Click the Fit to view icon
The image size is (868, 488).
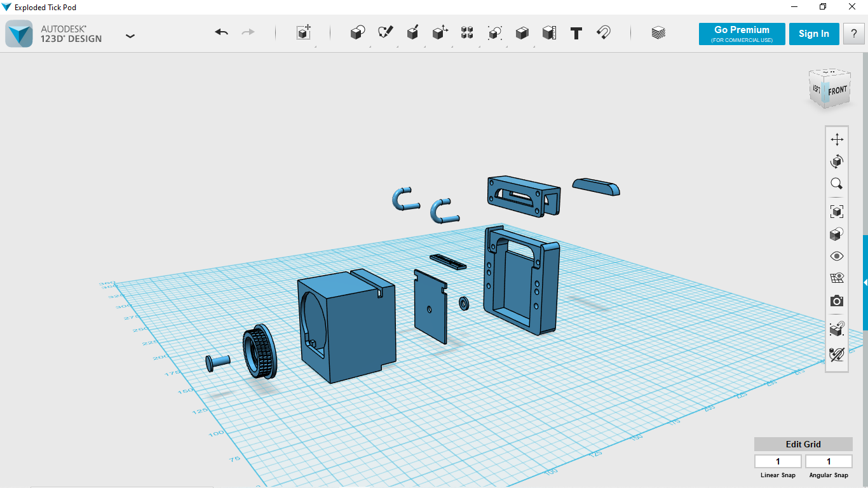tap(837, 212)
